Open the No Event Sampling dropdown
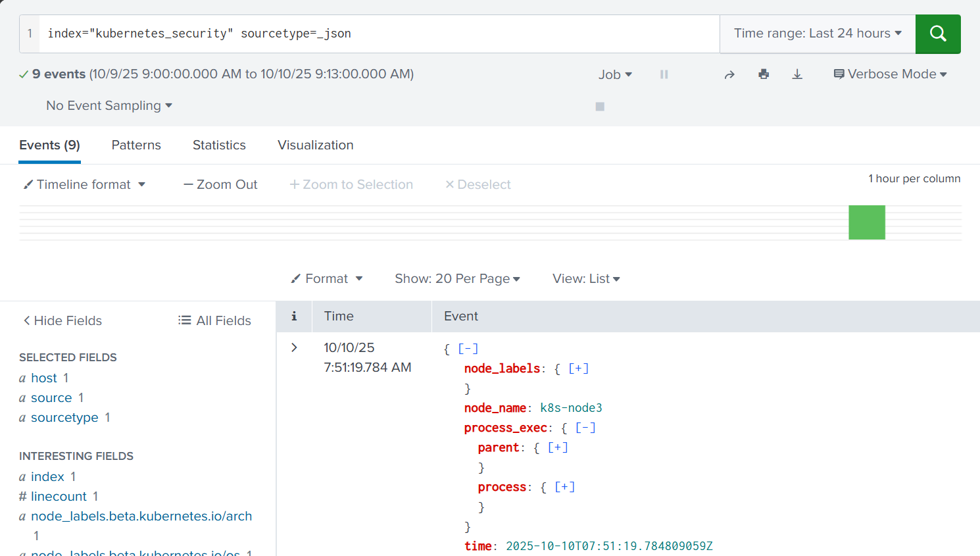 point(109,105)
